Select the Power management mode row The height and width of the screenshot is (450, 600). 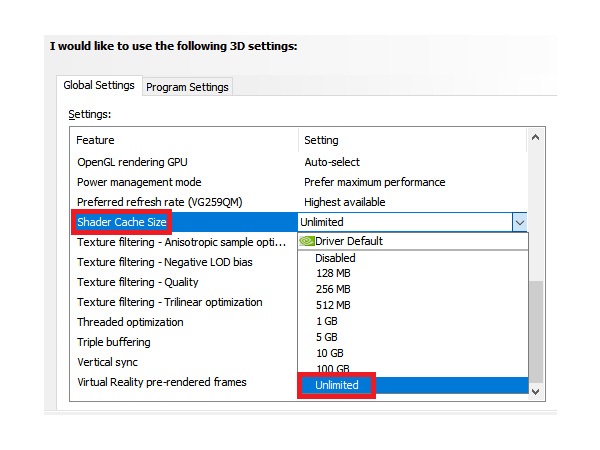coord(139,182)
